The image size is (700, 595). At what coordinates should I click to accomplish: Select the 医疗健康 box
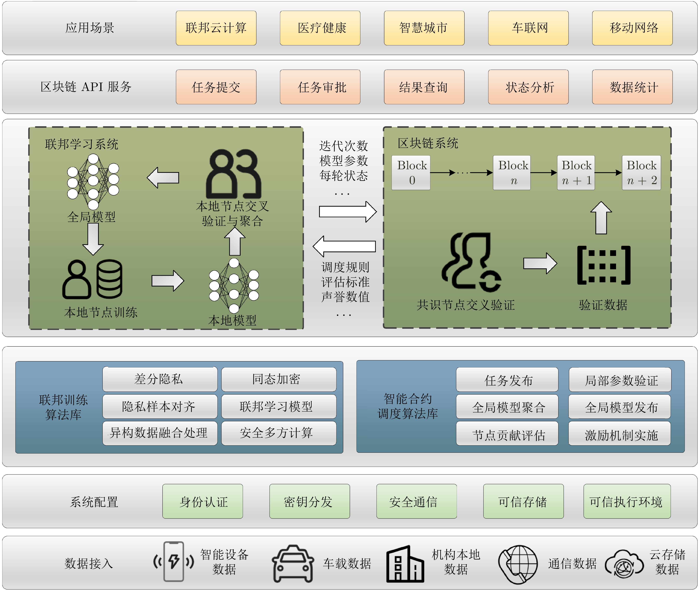point(320,28)
